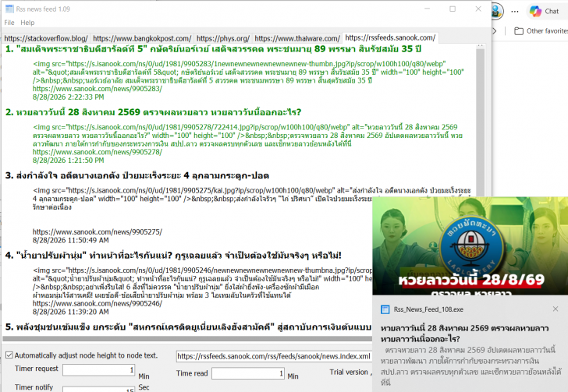Click link sanook.com/news/9905283/
The image size is (568, 392).
[x=98, y=89]
